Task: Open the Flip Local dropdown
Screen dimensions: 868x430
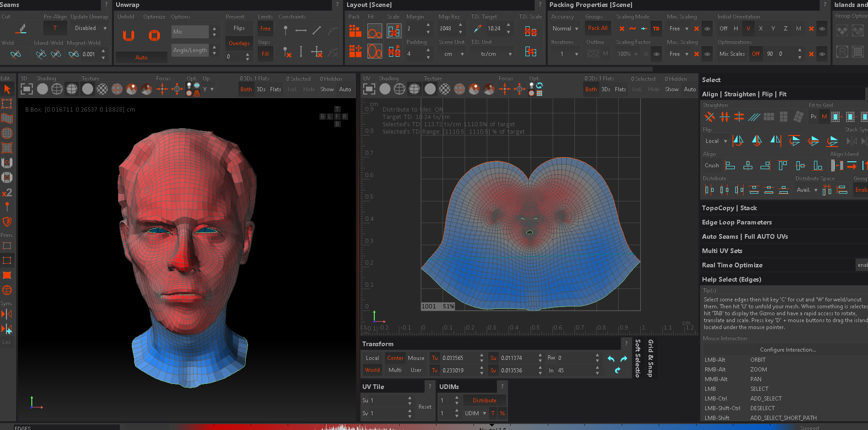Action: pyautogui.click(x=715, y=141)
